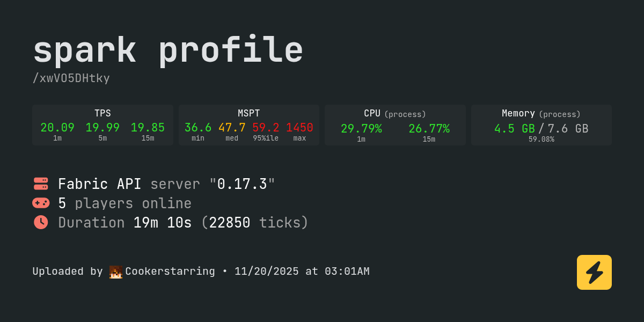The height and width of the screenshot is (322, 644).
Task: Click the 5m TPS value 19.99
Action: [x=103, y=128]
